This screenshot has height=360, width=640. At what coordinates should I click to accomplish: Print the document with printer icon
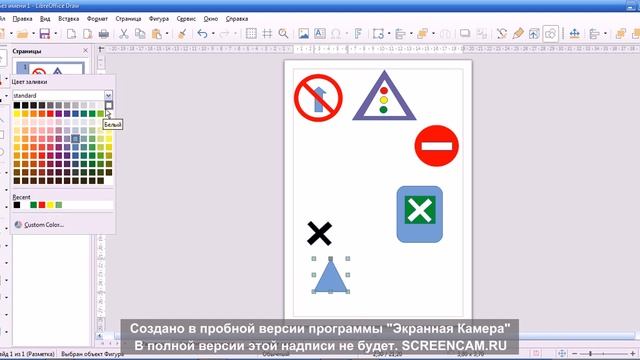(x=104, y=33)
